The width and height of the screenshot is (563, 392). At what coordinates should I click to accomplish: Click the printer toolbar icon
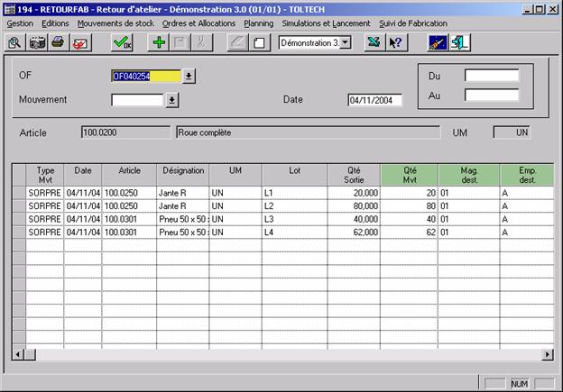click(x=58, y=42)
